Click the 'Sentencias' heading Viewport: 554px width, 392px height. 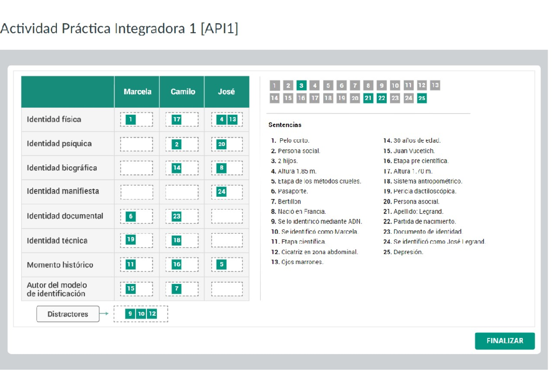pyautogui.click(x=285, y=125)
